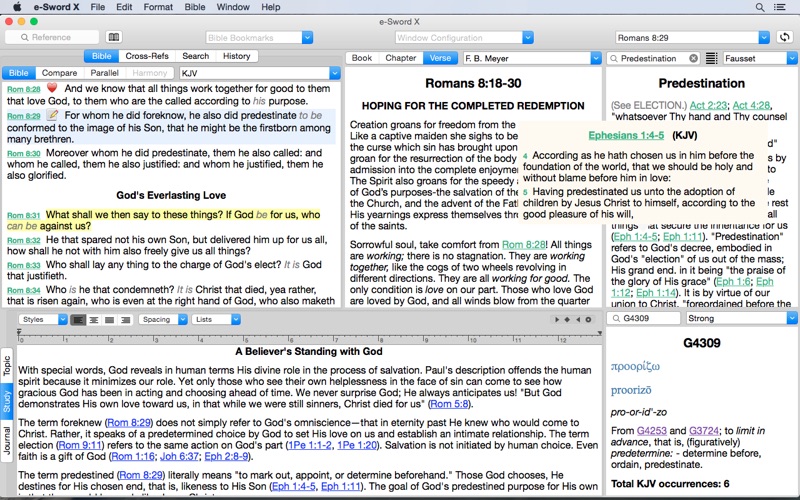This screenshot has height=500, width=800.
Task: Open the Format menu
Action: point(158,7)
